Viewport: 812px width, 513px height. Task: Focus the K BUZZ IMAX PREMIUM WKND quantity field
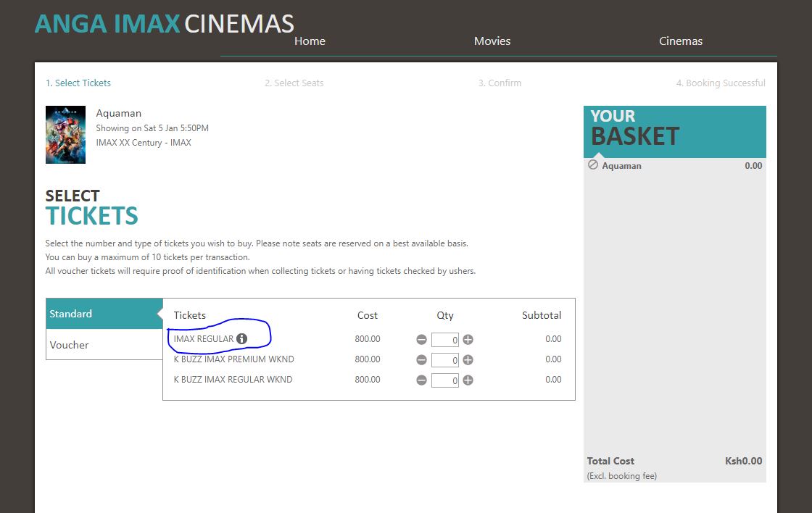tap(445, 360)
